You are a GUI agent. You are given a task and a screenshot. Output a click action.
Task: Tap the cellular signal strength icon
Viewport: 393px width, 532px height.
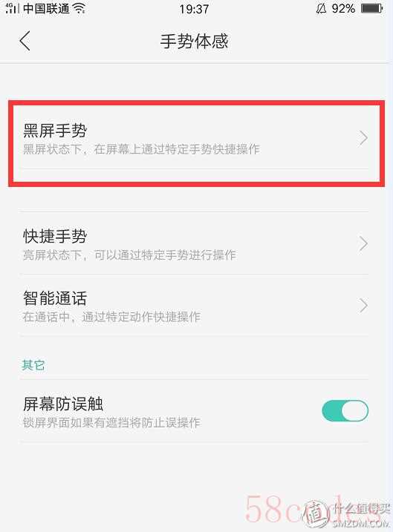coord(12,8)
